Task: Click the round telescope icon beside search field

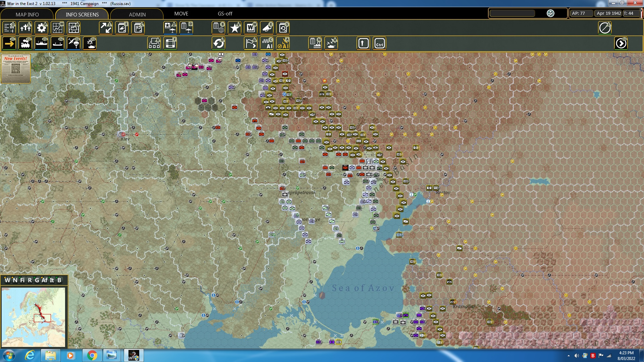Action: tap(550, 13)
